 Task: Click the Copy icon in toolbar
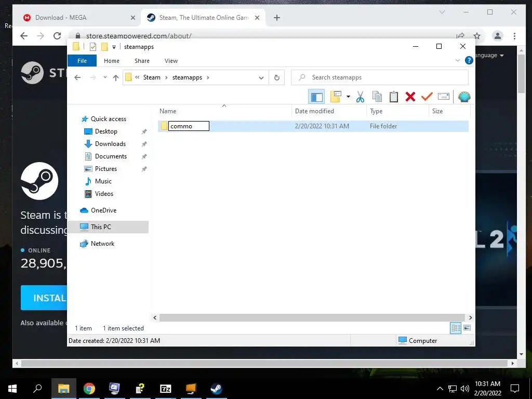(x=377, y=97)
